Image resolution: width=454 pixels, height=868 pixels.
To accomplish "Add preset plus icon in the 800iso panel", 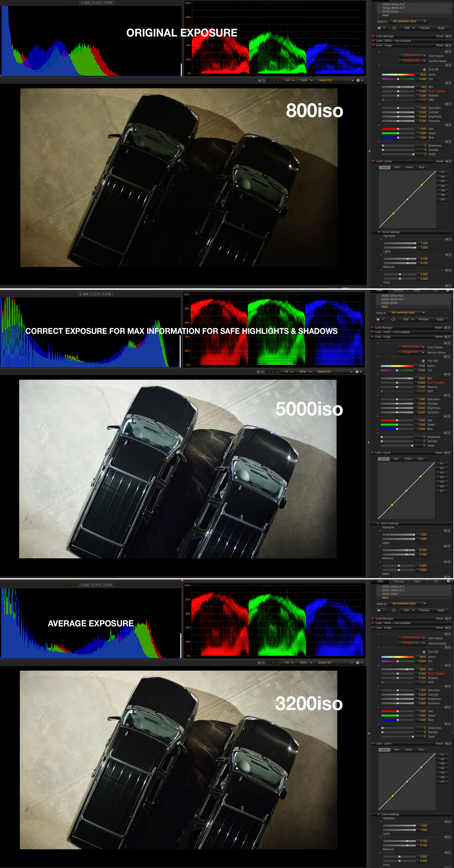I will 384,28.
